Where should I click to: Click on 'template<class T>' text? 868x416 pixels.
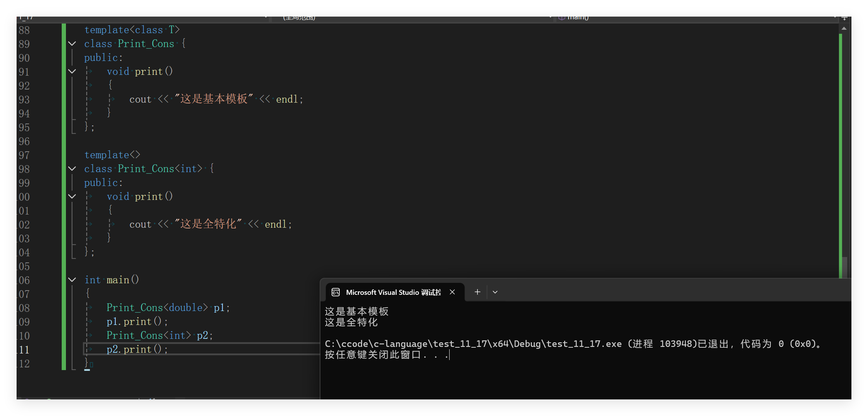pyautogui.click(x=132, y=30)
